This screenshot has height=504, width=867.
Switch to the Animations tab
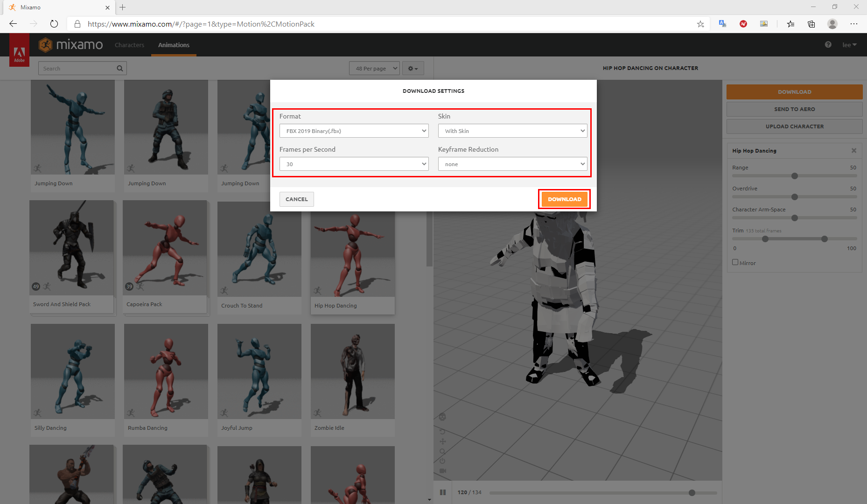coord(174,45)
